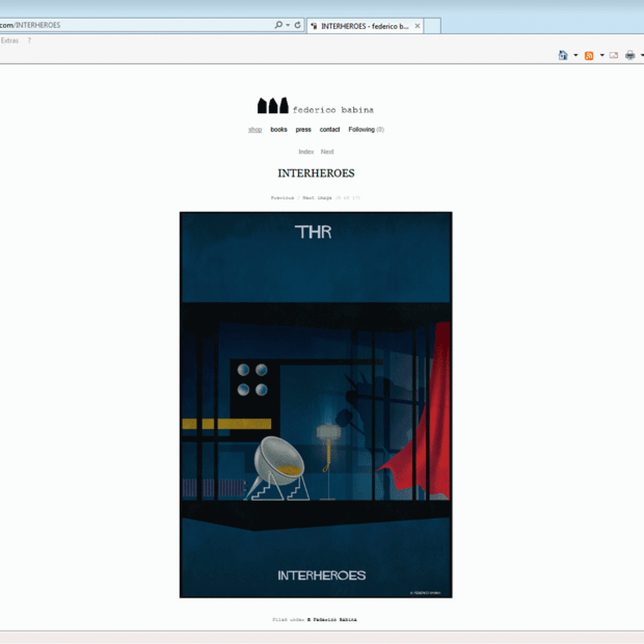The height and width of the screenshot is (644, 644).
Task: Click the Next project link
Action: (x=327, y=152)
